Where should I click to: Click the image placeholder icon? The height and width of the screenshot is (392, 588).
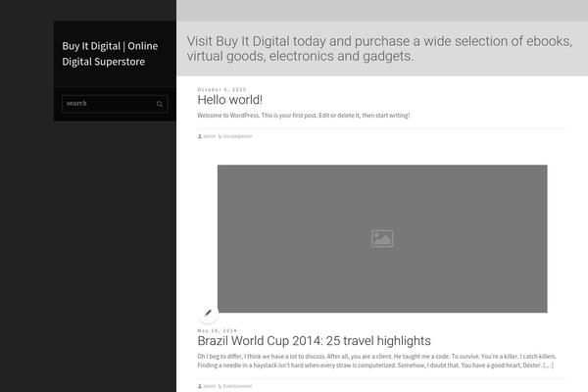tap(382, 238)
